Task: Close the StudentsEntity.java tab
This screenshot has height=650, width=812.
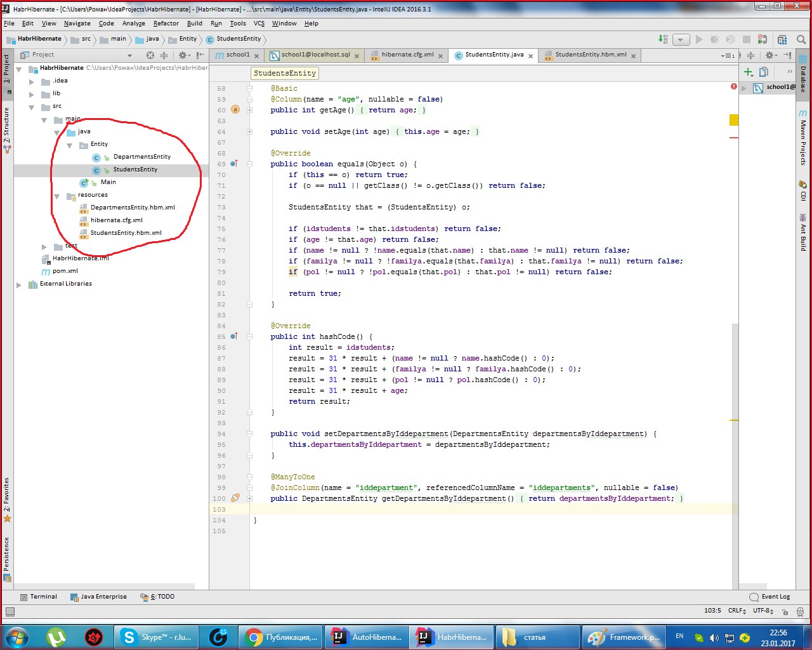Action: point(531,56)
